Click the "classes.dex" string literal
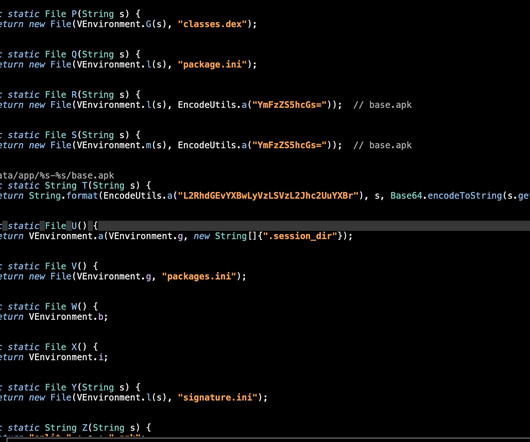This screenshot has width=530, height=442. point(212,24)
